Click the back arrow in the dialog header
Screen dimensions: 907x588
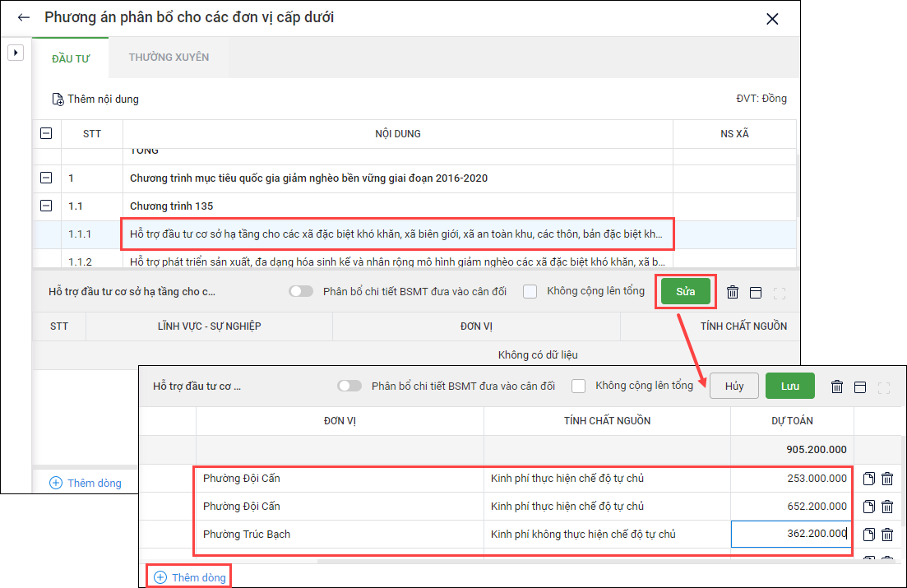tap(24, 18)
